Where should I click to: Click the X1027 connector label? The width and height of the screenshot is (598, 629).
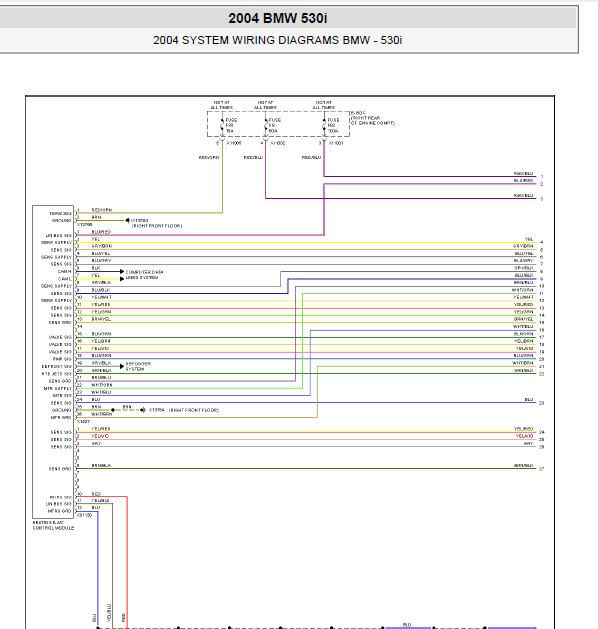[83, 422]
